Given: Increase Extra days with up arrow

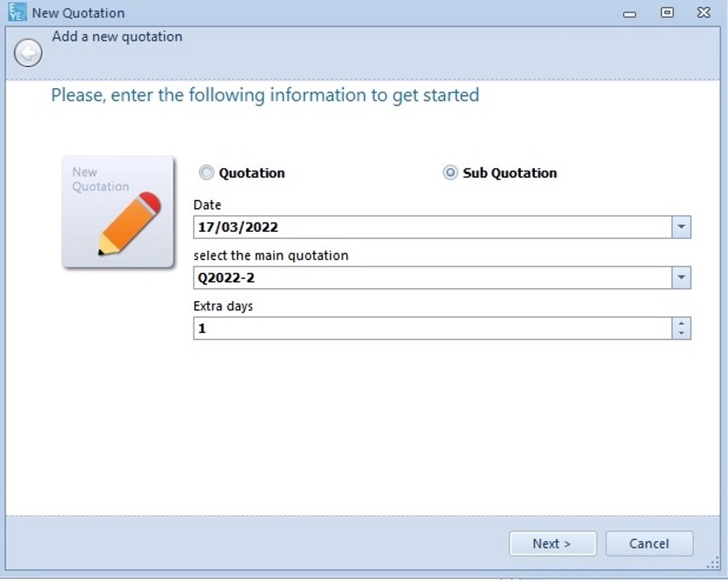Looking at the screenshot, I should point(681,323).
